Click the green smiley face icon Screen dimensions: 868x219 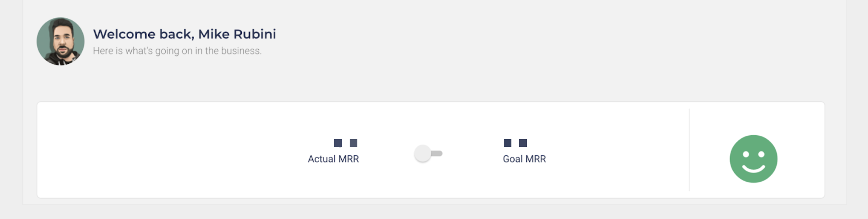pyautogui.click(x=753, y=158)
